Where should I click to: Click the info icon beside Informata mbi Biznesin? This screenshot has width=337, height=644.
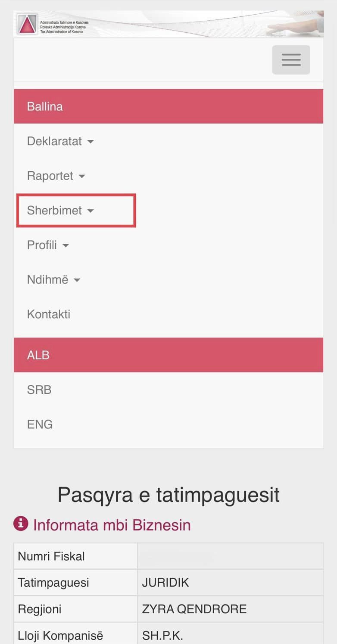tap(21, 524)
